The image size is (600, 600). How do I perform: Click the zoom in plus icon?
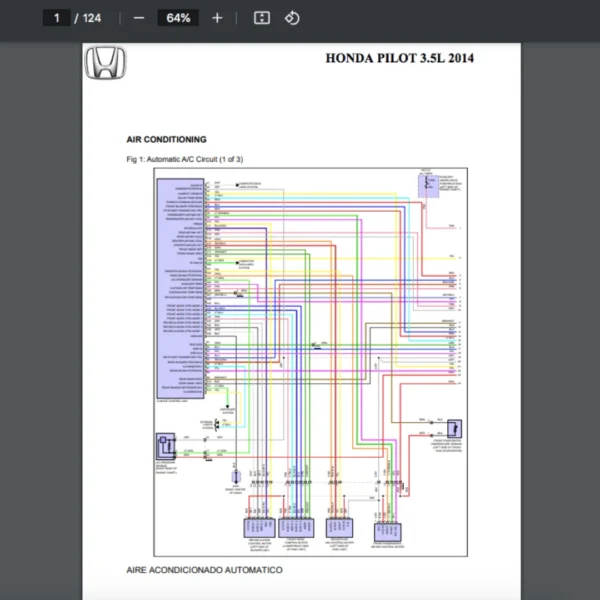tap(217, 18)
